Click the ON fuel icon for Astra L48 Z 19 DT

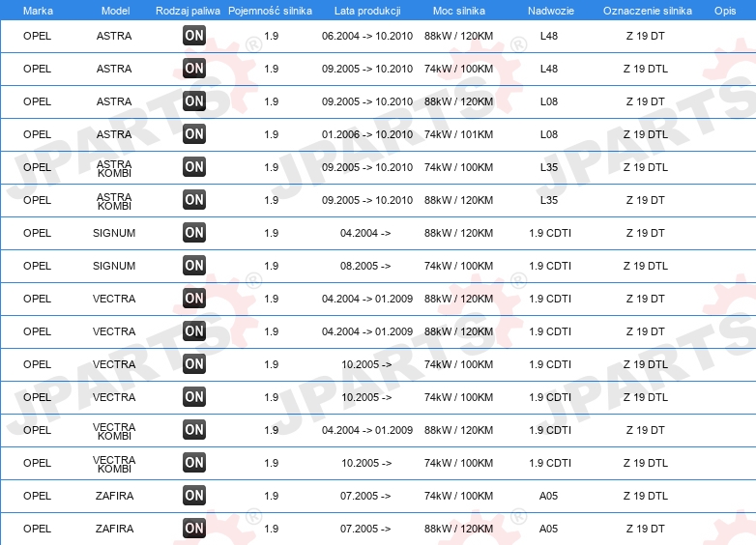click(x=194, y=36)
